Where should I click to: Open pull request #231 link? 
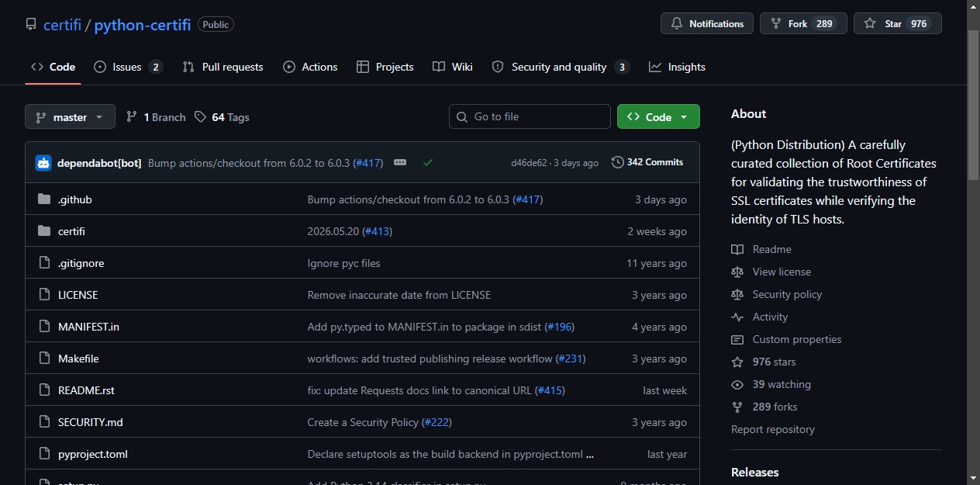571,359
